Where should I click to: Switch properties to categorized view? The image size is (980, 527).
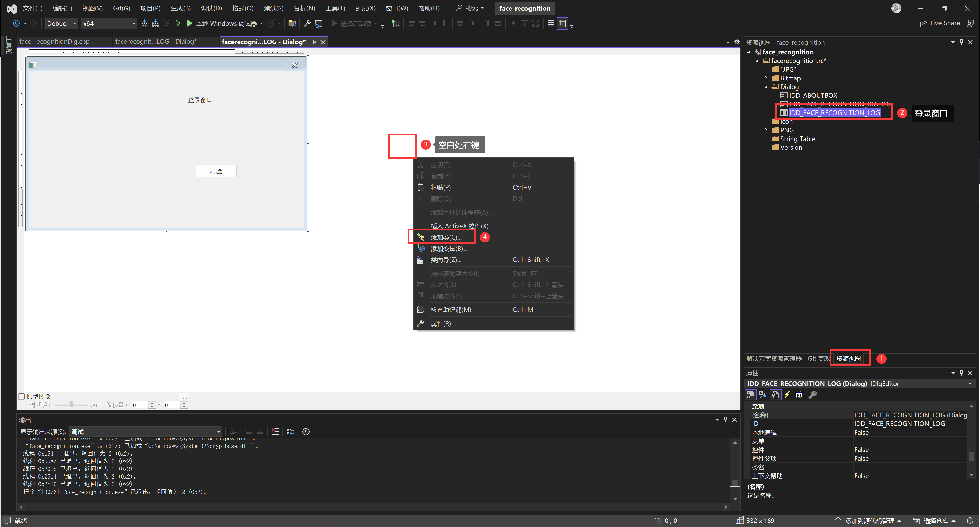751,395
